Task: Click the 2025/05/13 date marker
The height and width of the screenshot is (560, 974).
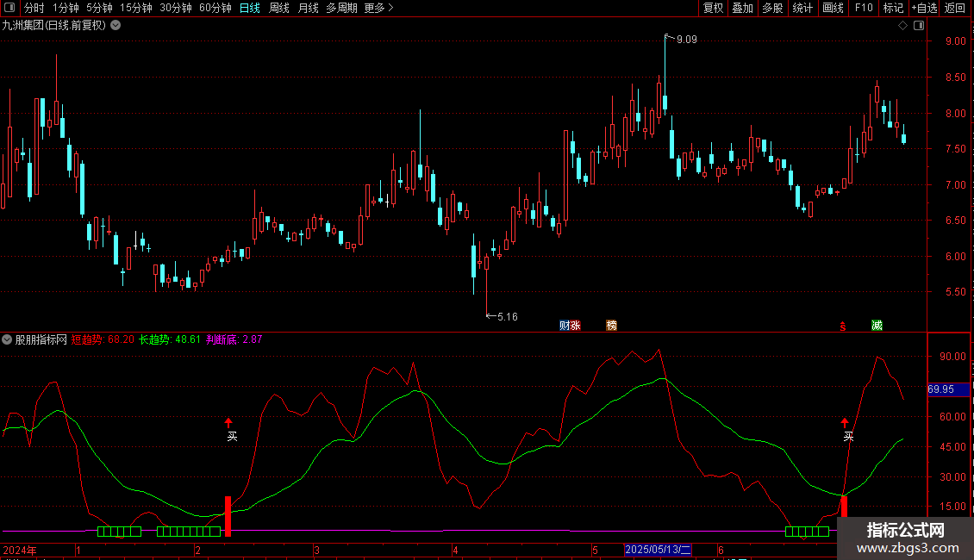Action: point(658,550)
